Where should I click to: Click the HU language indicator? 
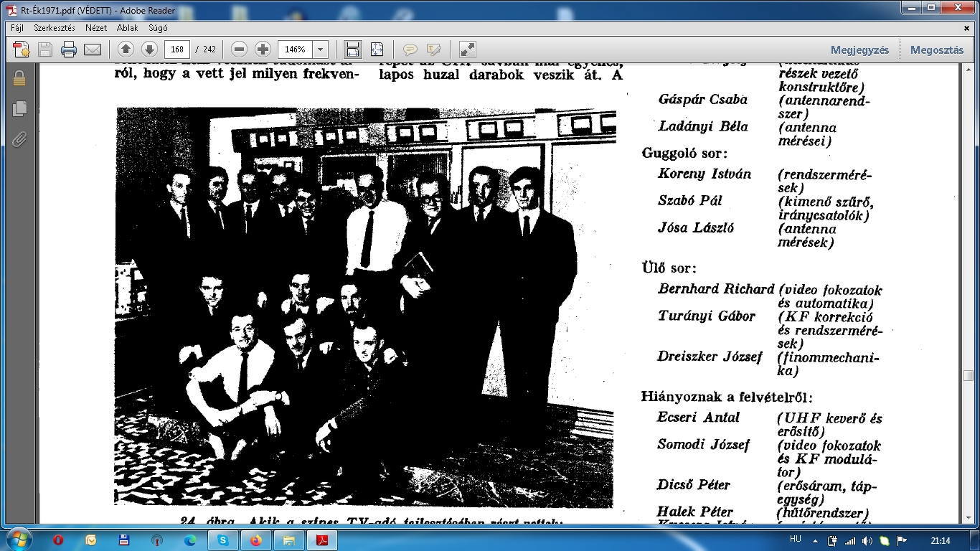[795, 540]
